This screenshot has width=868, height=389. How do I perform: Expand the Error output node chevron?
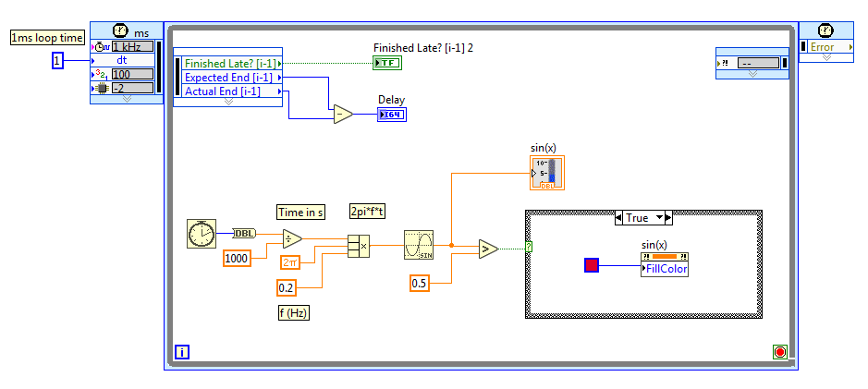coord(826,57)
